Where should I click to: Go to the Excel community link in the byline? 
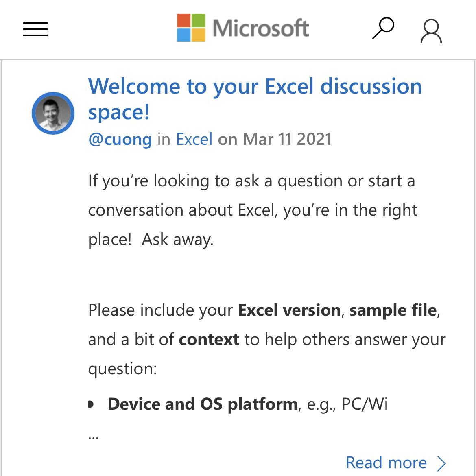(x=194, y=139)
